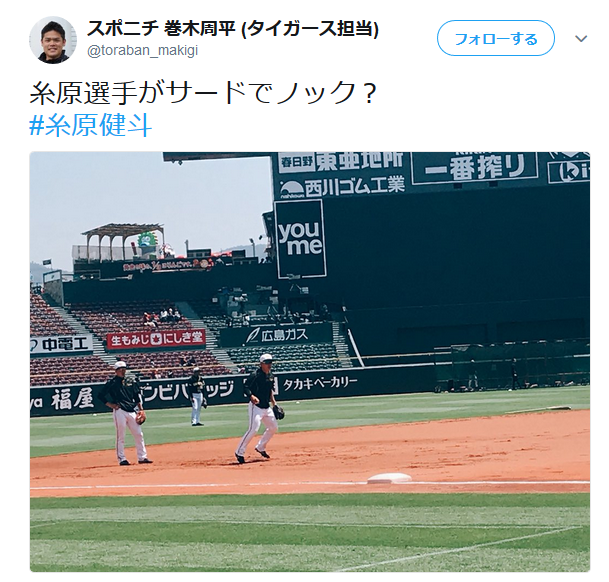Click the 東亜地所 scoreboard advertisement
This screenshot has height=582, width=609.
341,162
